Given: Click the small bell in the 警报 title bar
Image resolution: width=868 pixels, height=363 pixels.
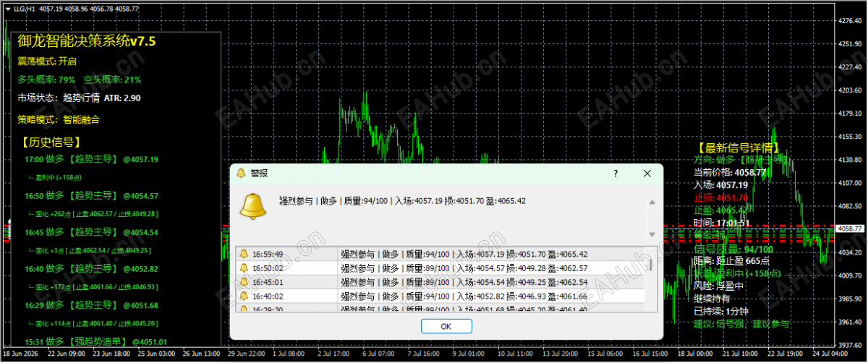Looking at the screenshot, I should (x=242, y=174).
